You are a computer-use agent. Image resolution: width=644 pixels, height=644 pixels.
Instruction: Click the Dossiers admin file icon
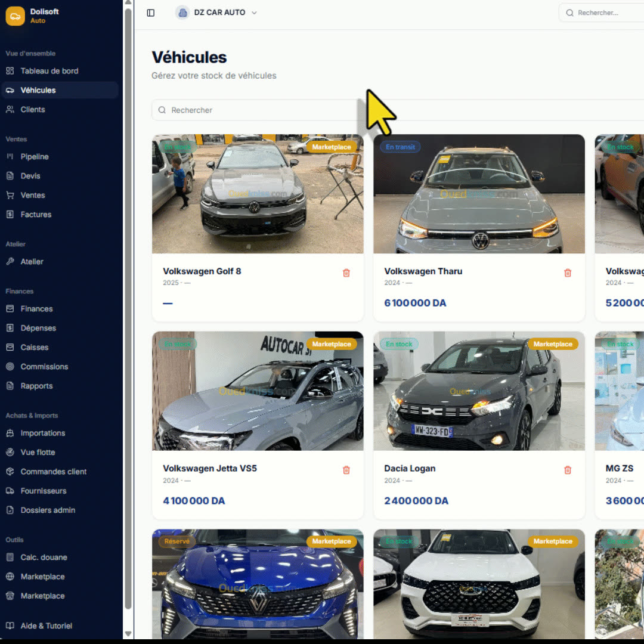pos(10,510)
